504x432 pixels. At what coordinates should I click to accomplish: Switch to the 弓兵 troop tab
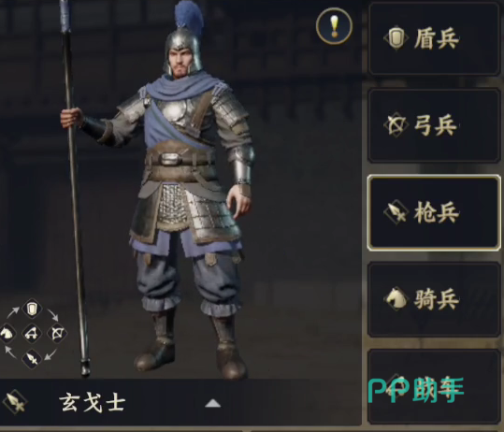(434, 125)
